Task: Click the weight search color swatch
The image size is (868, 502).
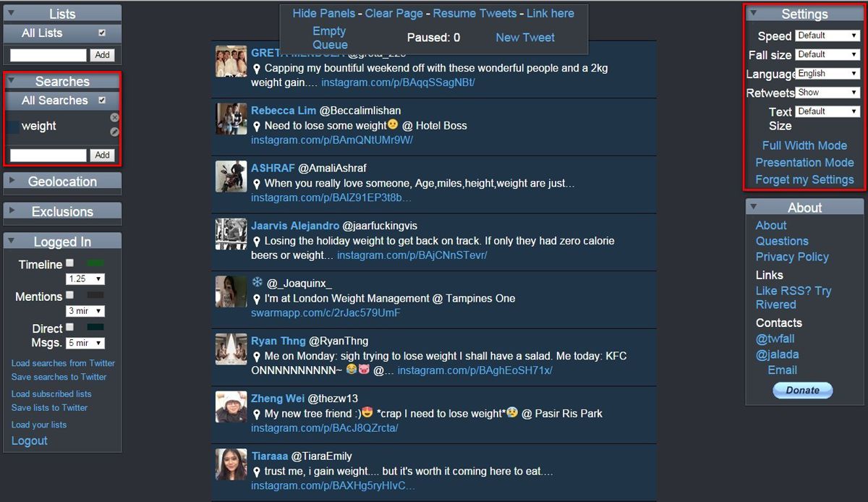Action: click(x=12, y=126)
